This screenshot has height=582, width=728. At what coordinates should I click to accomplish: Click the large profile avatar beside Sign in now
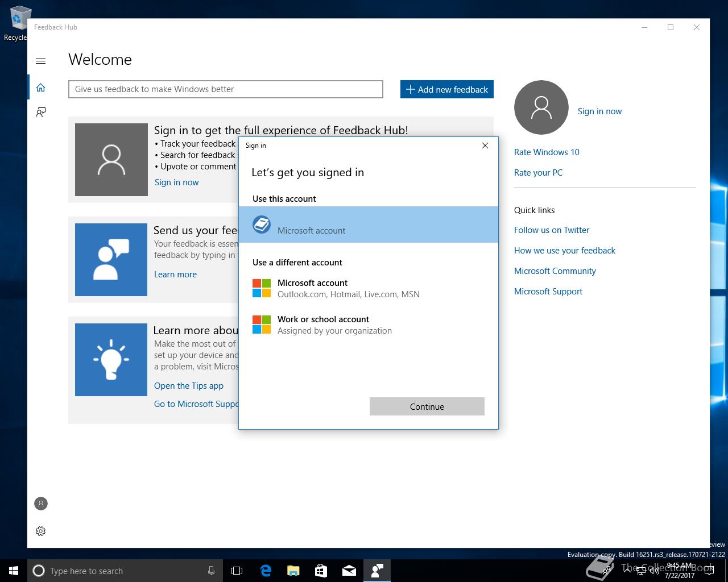(x=541, y=107)
